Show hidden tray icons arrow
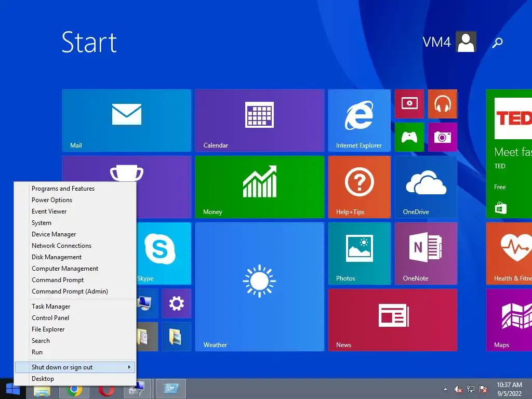Viewport: 532px width, 399px height. [445, 390]
